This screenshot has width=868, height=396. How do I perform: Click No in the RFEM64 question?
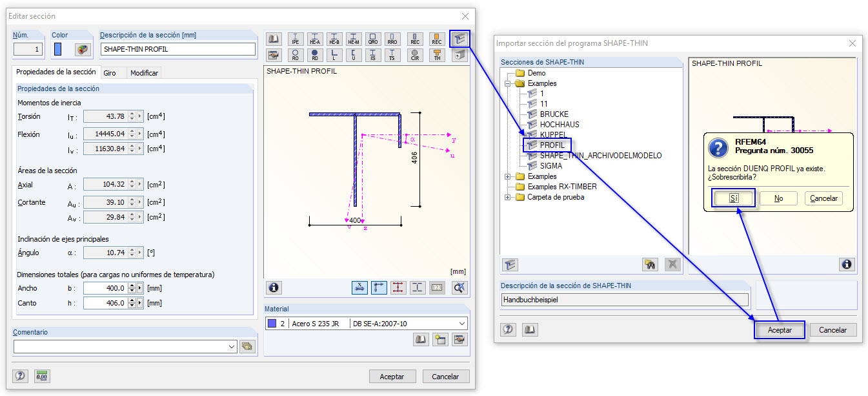point(778,198)
